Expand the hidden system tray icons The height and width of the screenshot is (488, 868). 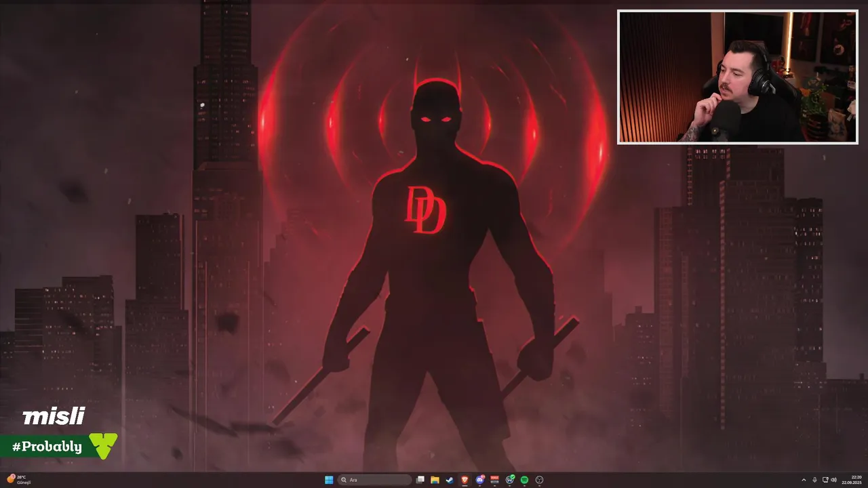[x=804, y=480]
